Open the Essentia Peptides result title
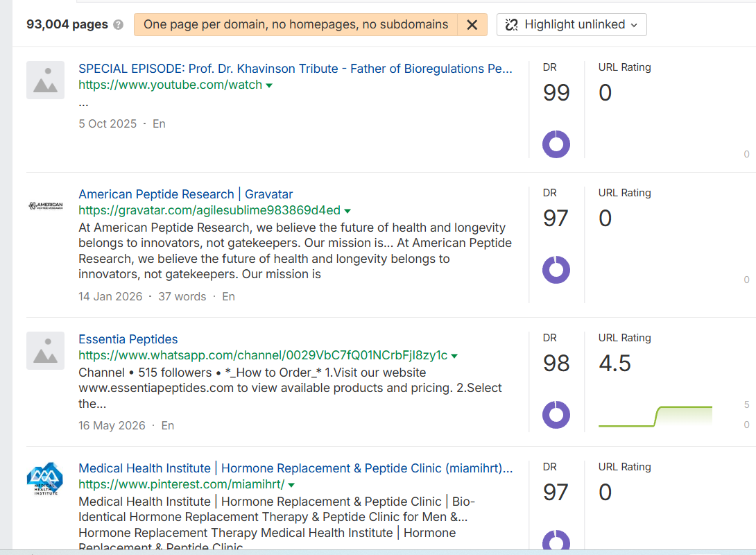756x555 pixels. 128,339
